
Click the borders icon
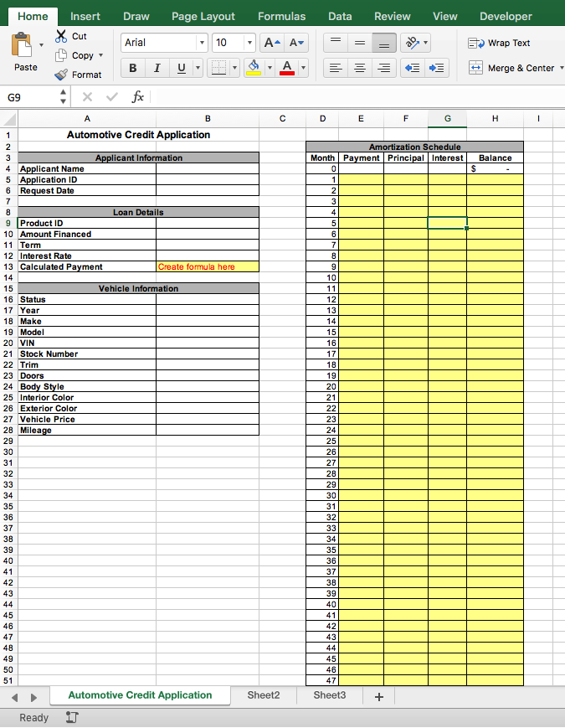pos(218,68)
